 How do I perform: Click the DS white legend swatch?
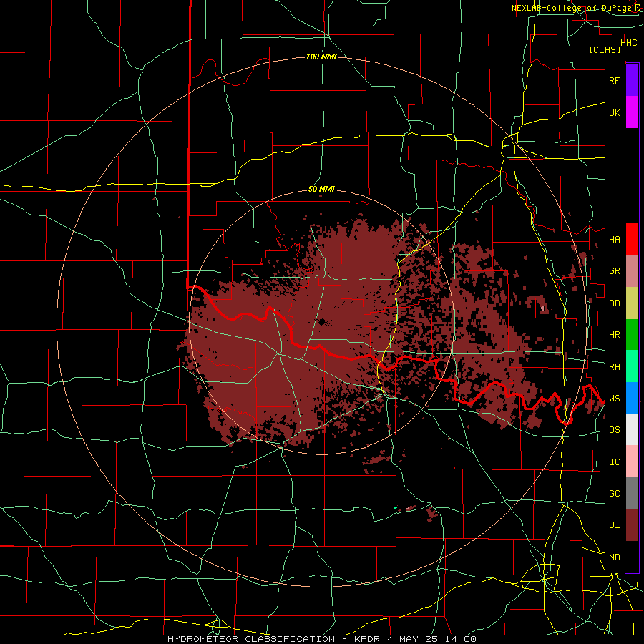click(x=632, y=429)
